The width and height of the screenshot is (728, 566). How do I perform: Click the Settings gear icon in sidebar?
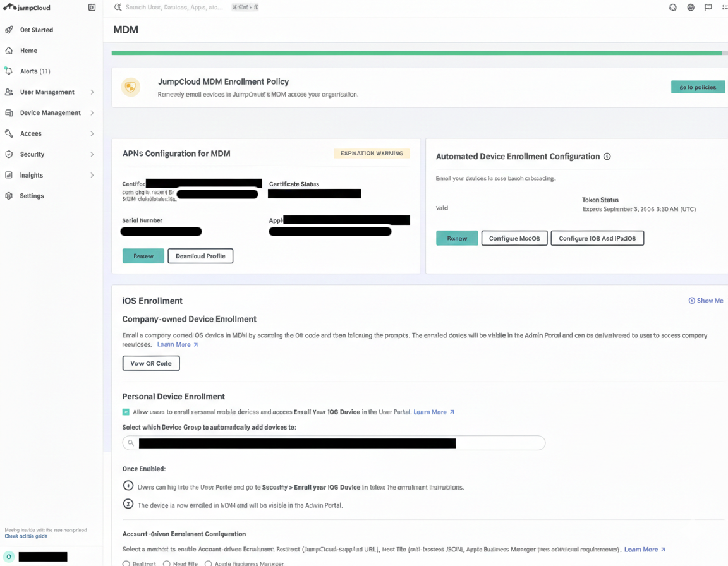9,196
